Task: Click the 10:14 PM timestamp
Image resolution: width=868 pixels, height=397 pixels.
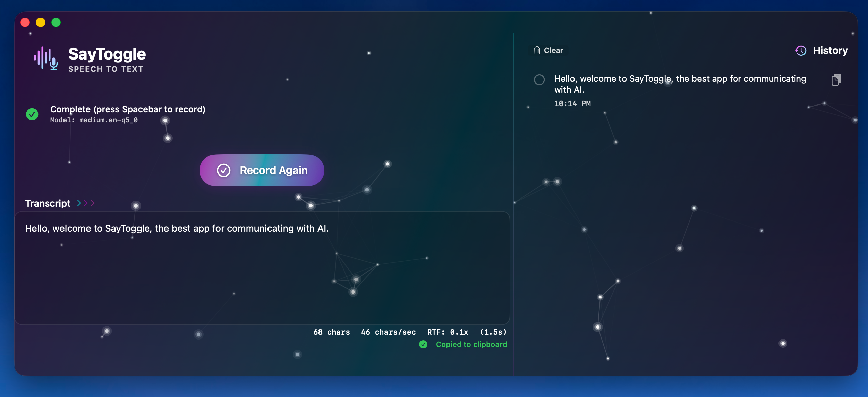Action: tap(572, 103)
